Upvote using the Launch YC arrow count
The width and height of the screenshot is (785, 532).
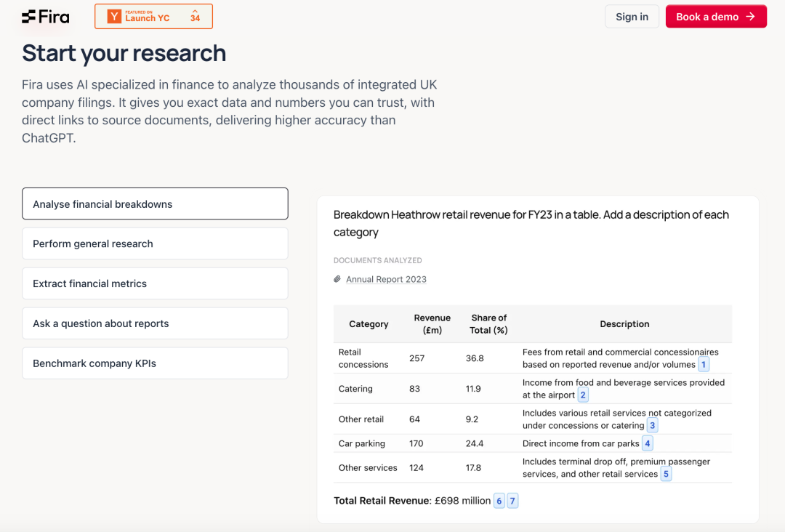[x=195, y=16]
